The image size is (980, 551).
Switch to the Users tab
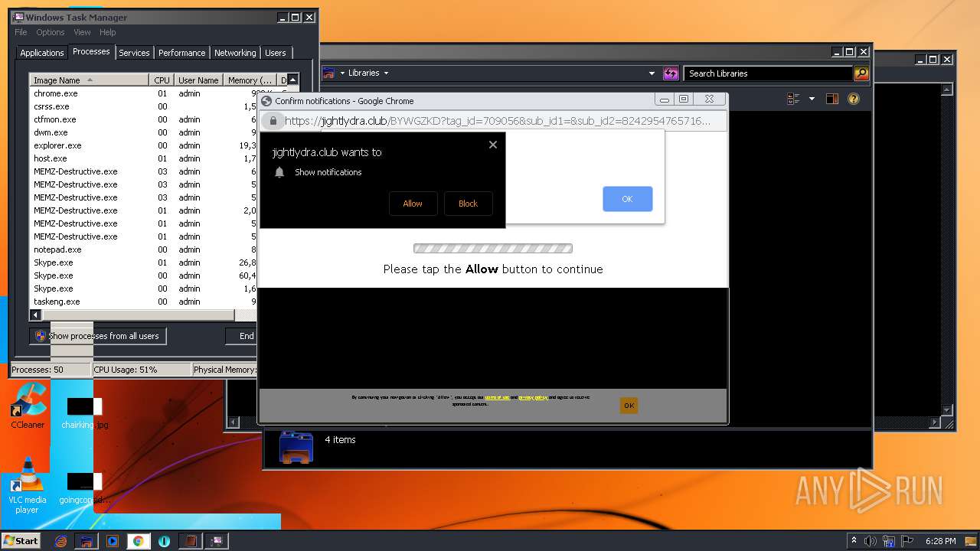pos(276,53)
